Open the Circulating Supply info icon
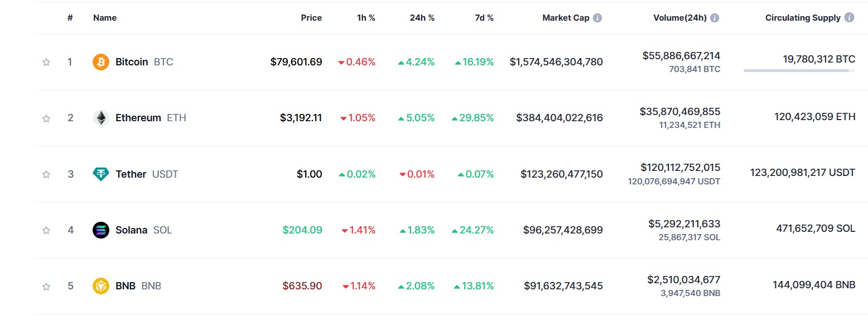 (850, 18)
